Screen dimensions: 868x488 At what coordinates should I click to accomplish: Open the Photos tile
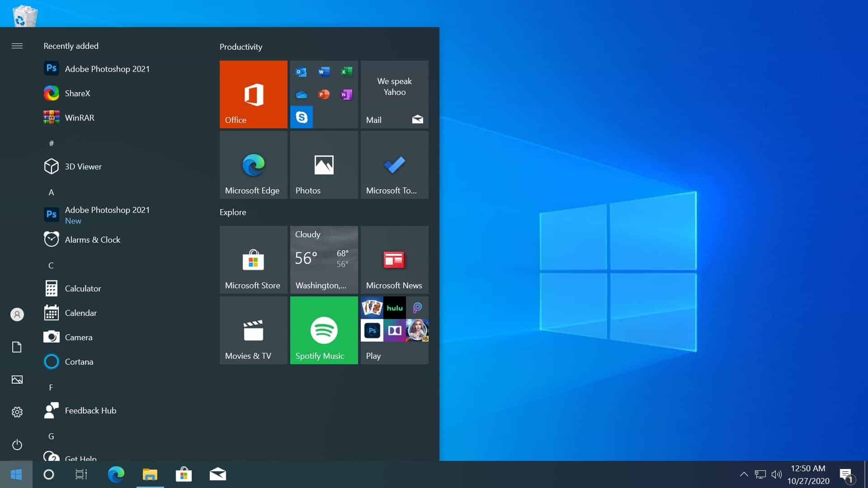(x=324, y=164)
